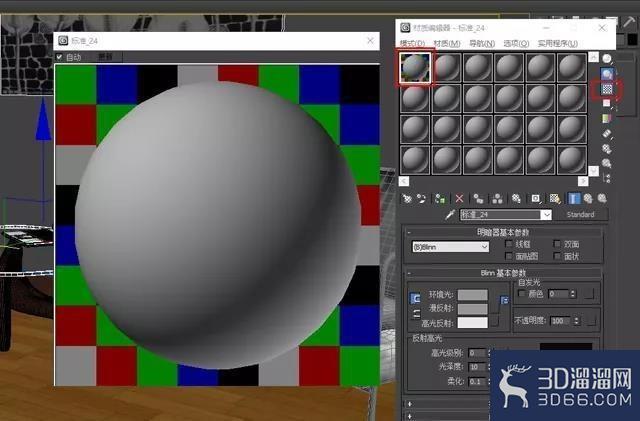The height and width of the screenshot is (421, 640).
Task: Click the Go Forward to Sibling icon
Action: point(602,198)
